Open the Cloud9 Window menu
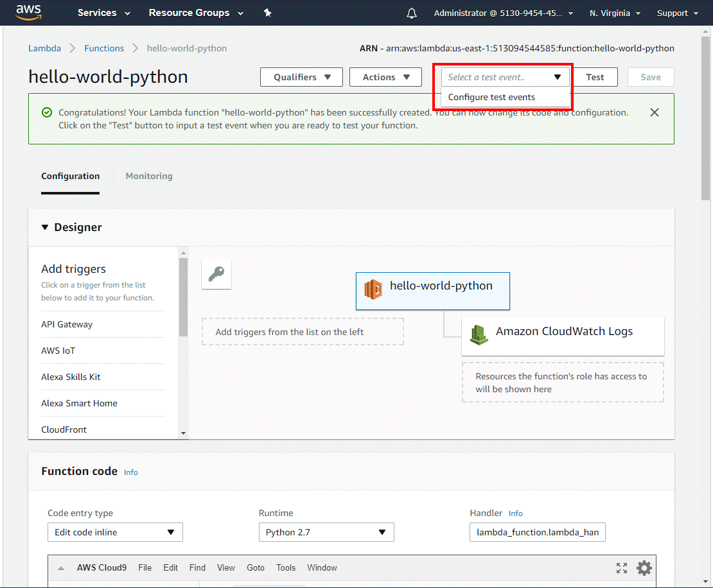 tap(322, 567)
